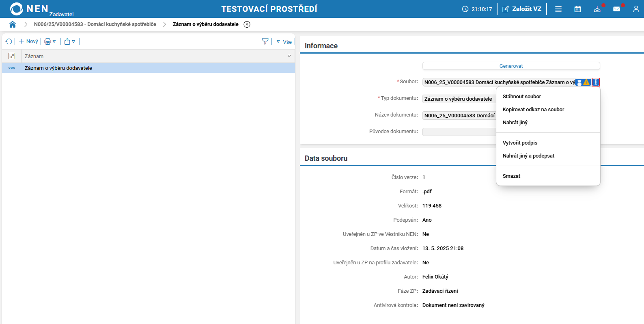
Task: Expand the export/share dropdown
Action: tap(70, 41)
